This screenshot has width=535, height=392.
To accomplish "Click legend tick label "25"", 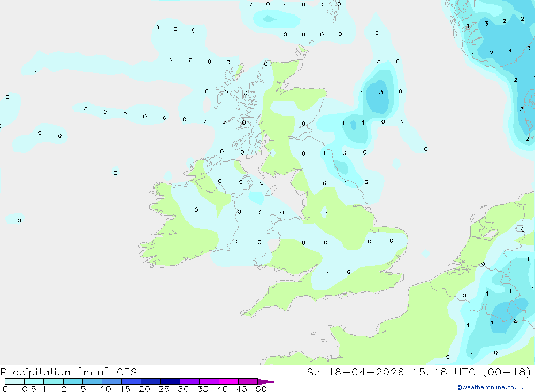I will tap(164, 389).
